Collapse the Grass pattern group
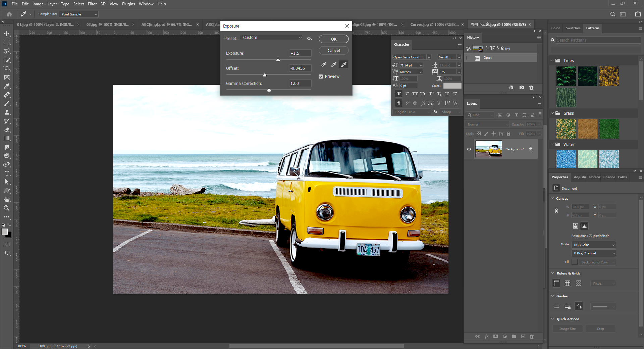 pos(552,113)
